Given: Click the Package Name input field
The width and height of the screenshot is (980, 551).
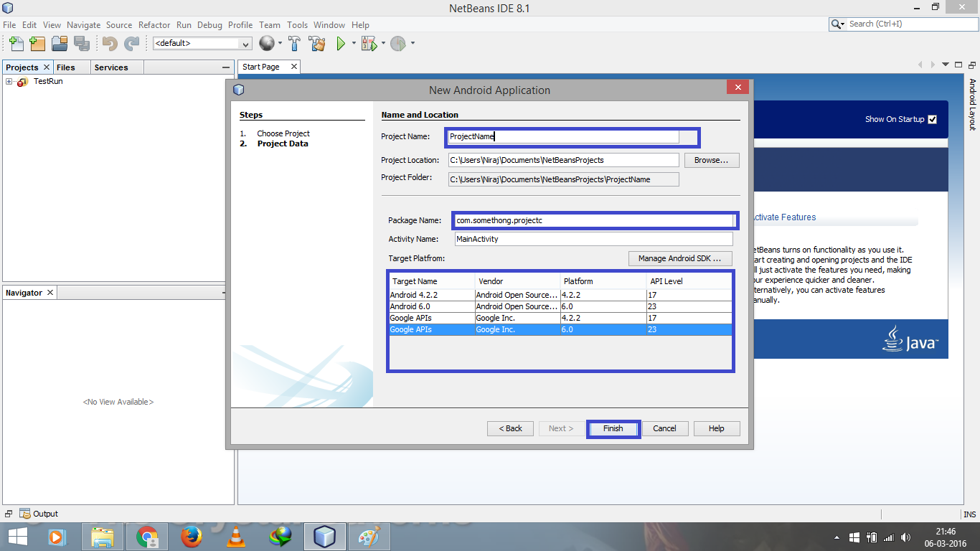Looking at the screenshot, I should [x=594, y=220].
